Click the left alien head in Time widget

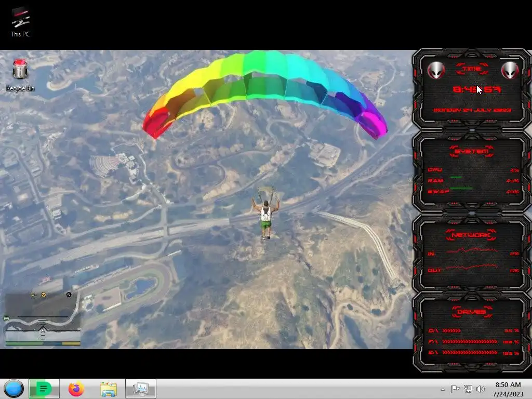pos(436,70)
